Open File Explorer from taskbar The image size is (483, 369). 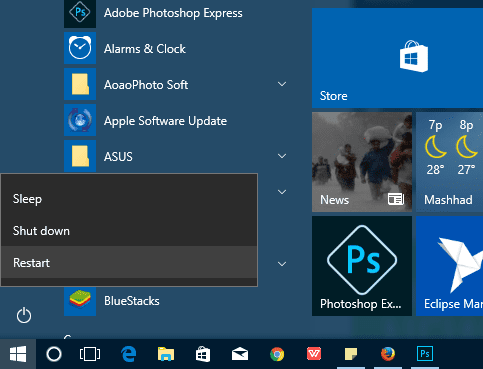click(166, 354)
